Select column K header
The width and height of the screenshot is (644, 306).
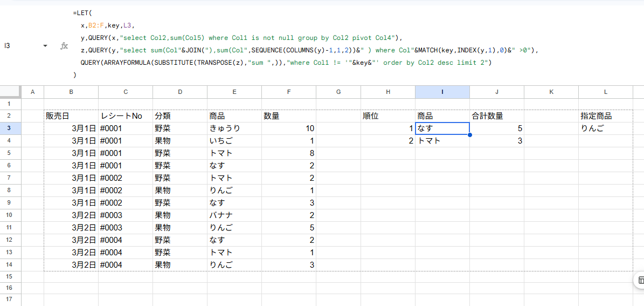551,92
